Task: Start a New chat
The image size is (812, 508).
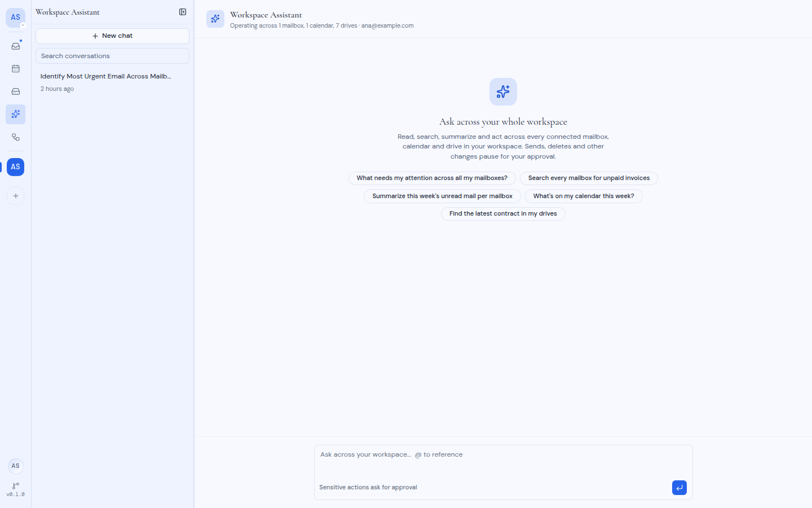Action: coord(112,36)
